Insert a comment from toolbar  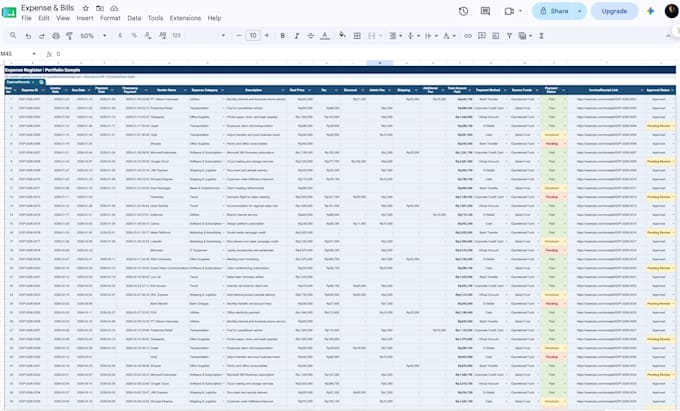[481, 36]
